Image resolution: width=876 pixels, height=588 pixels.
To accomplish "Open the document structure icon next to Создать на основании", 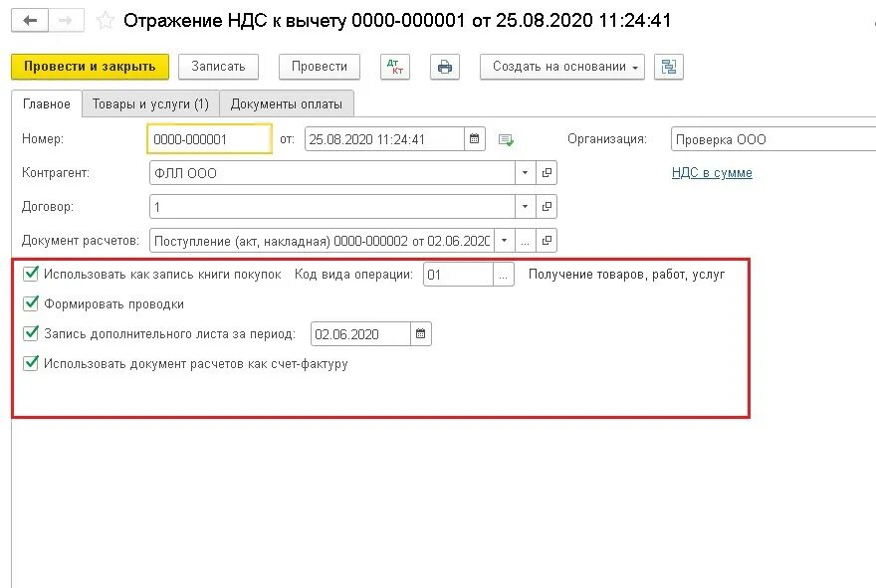I will (669, 67).
